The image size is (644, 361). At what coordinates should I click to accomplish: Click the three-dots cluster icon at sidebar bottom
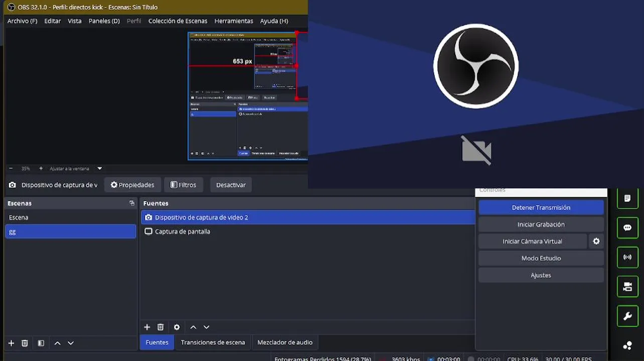coord(627,345)
